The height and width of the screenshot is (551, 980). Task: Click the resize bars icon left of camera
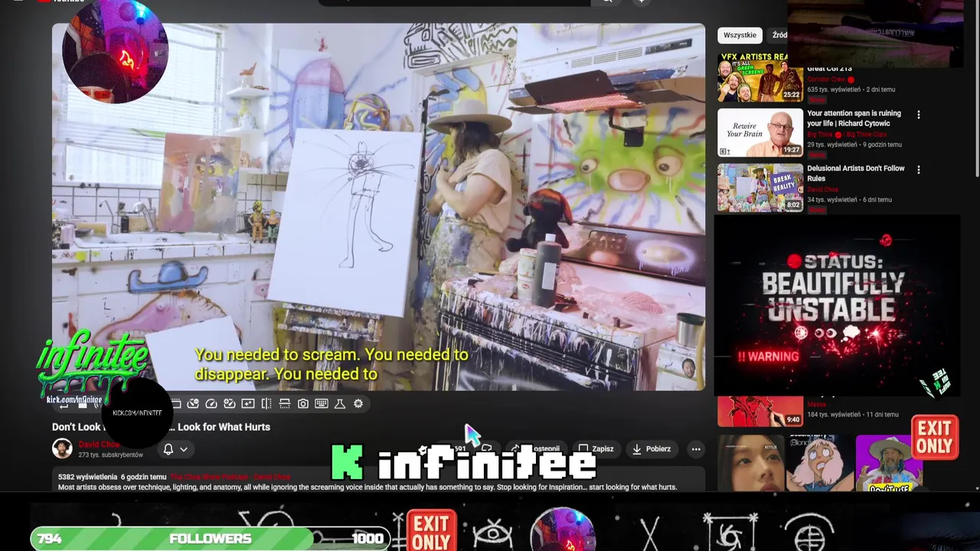pos(285,403)
